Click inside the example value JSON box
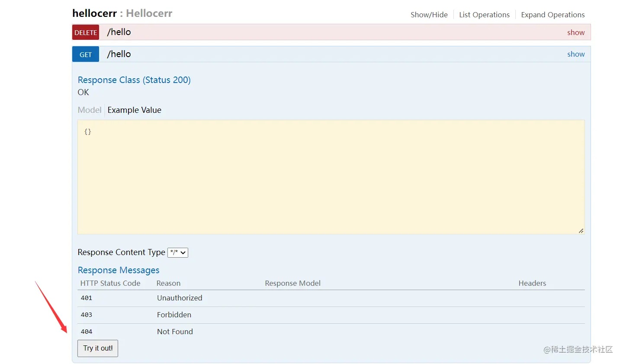Image resolution: width=623 pixels, height=364 pixels. (x=331, y=177)
